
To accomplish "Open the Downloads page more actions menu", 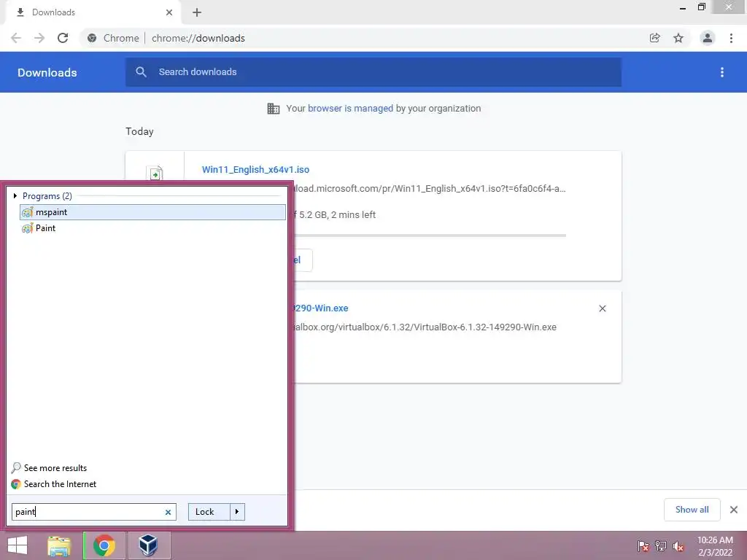I will pos(722,72).
